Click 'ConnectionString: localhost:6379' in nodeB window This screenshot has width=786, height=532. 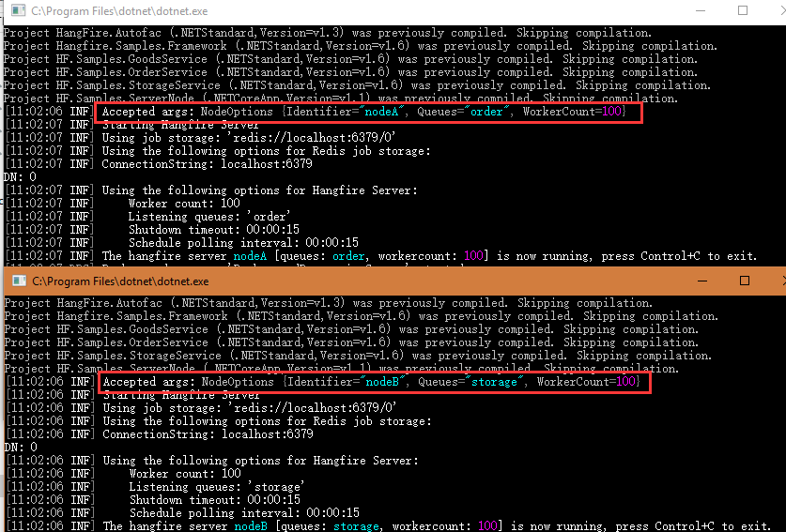point(208,433)
